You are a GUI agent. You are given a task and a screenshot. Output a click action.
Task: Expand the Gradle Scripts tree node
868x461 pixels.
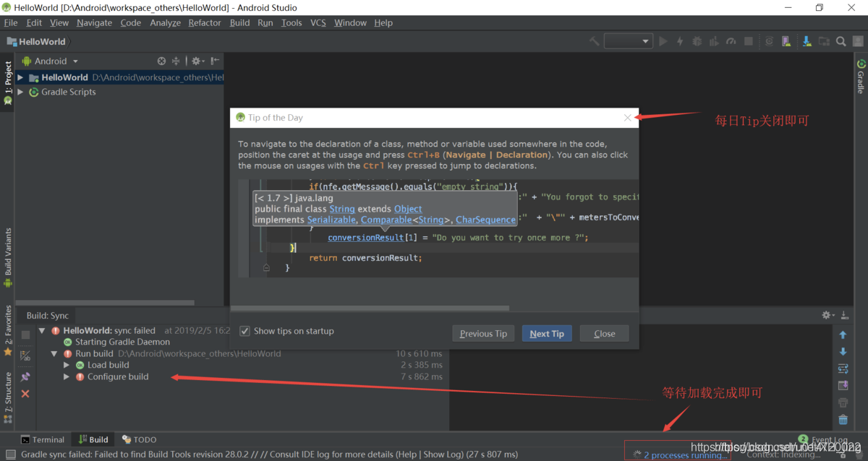(20, 92)
